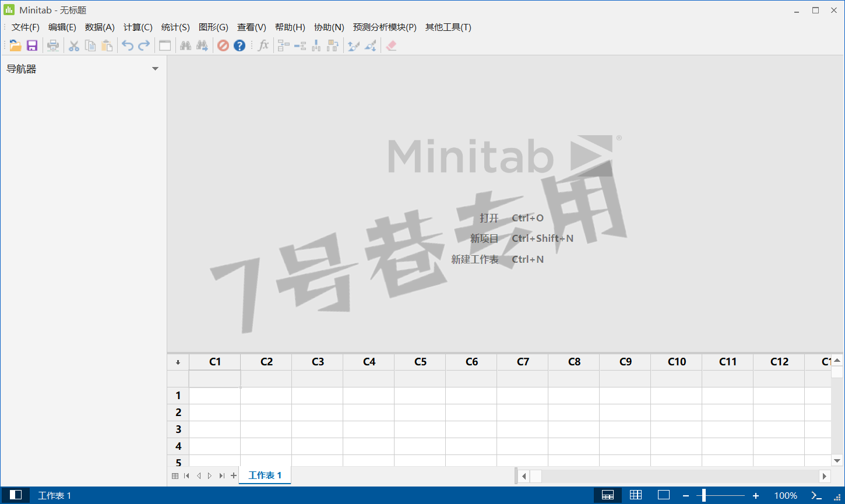This screenshot has width=845, height=504.
Task: Go to the next worksheet tab arrow
Action: coord(210,476)
